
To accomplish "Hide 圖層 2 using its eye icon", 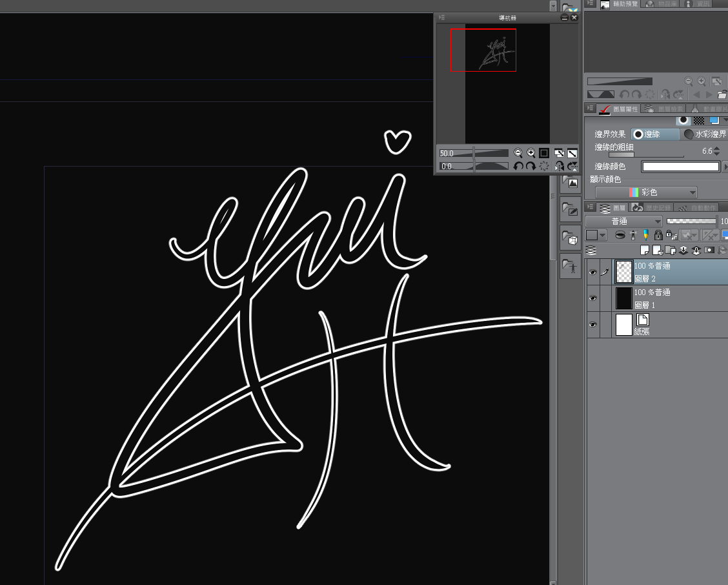I will [x=592, y=272].
